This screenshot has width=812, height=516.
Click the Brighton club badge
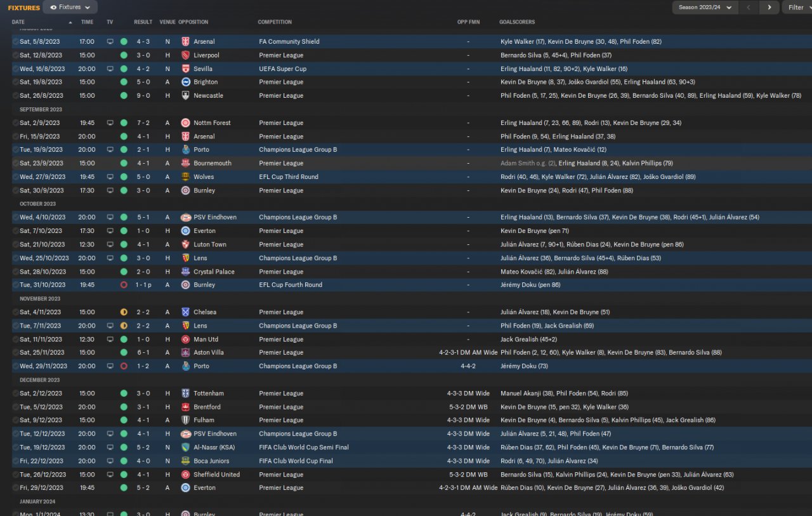coord(186,82)
